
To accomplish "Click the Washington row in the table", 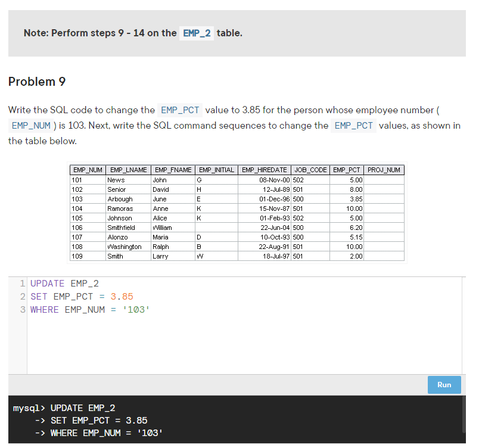I will 237,247.
